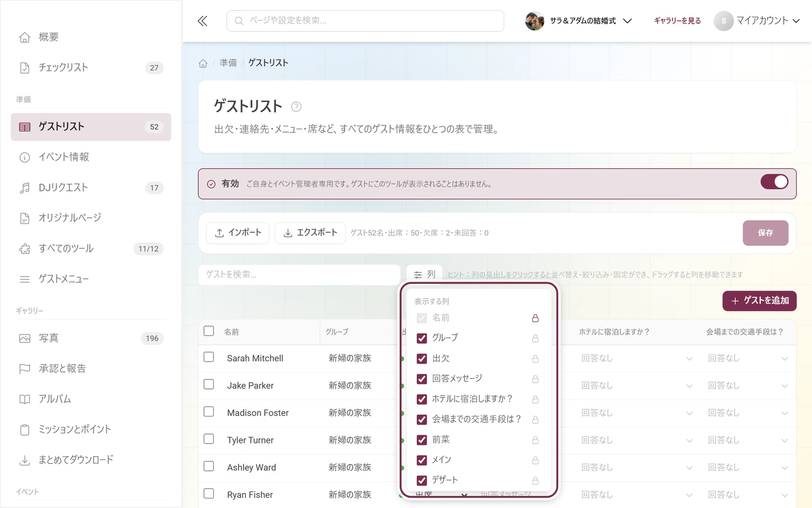812x508 pixels.
Task: Click the checklist document icon
Action: [x=25, y=68]
